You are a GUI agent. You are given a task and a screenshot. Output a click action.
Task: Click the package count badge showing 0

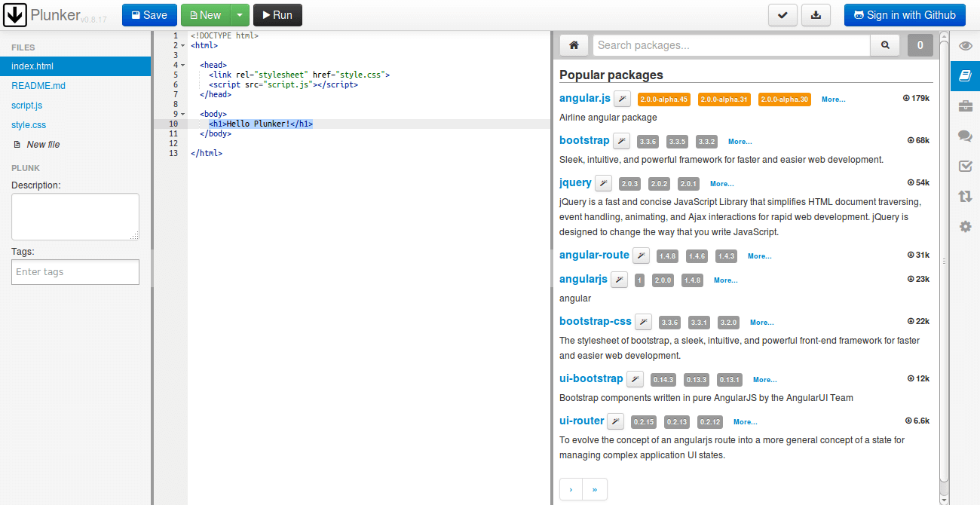(x=920, y=45)
